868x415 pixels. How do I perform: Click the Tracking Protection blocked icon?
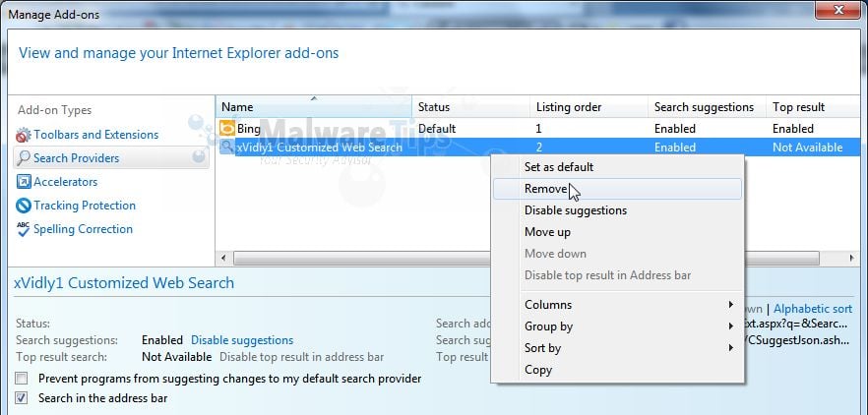(24, 206)
